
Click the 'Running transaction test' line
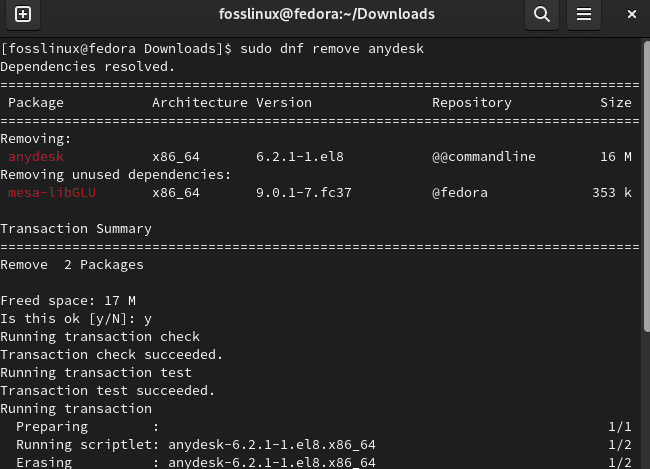96,373
